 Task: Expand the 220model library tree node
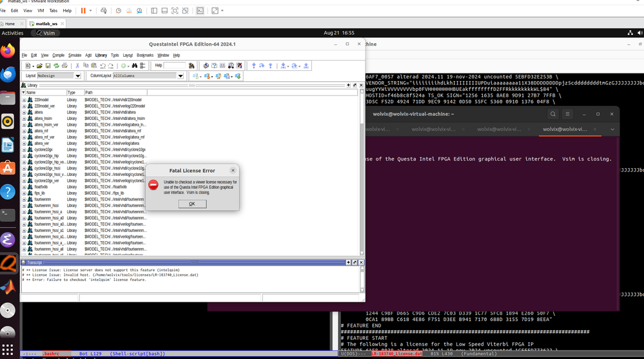[24, 100]
